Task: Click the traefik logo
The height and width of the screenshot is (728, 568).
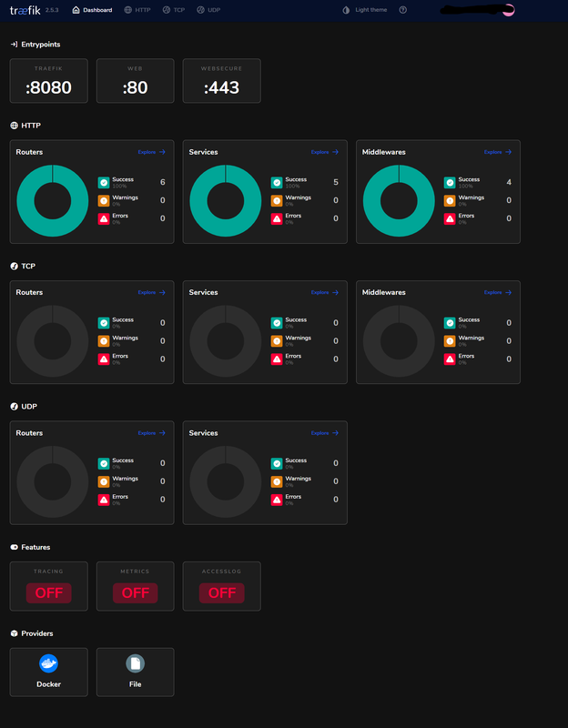Action: point(25,10)
